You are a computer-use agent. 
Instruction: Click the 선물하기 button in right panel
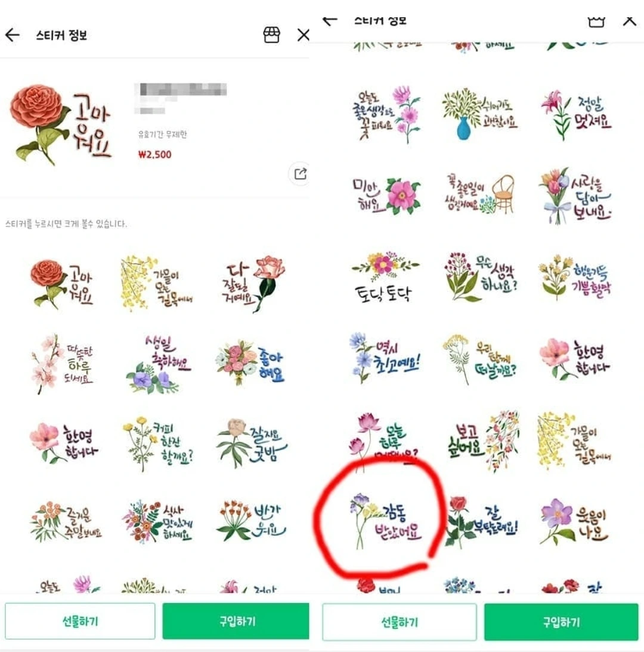coord(399,622)
